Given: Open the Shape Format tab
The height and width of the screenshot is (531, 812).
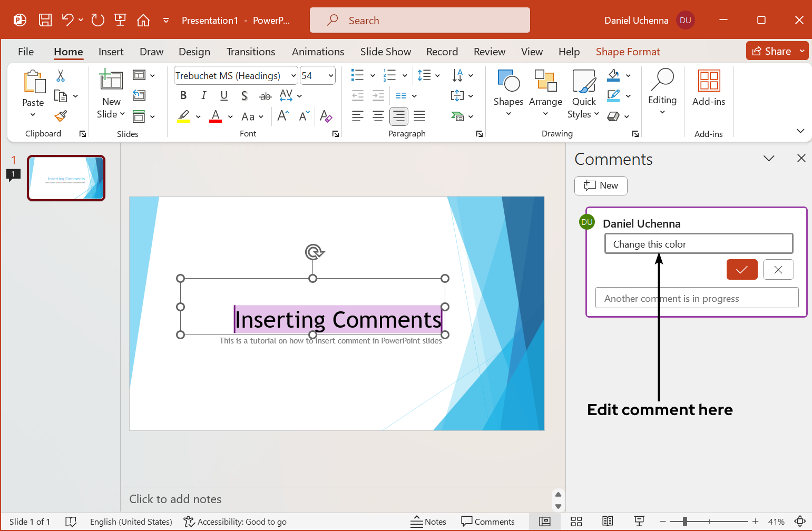Looking at the screenshot, I should pos(628,51).
